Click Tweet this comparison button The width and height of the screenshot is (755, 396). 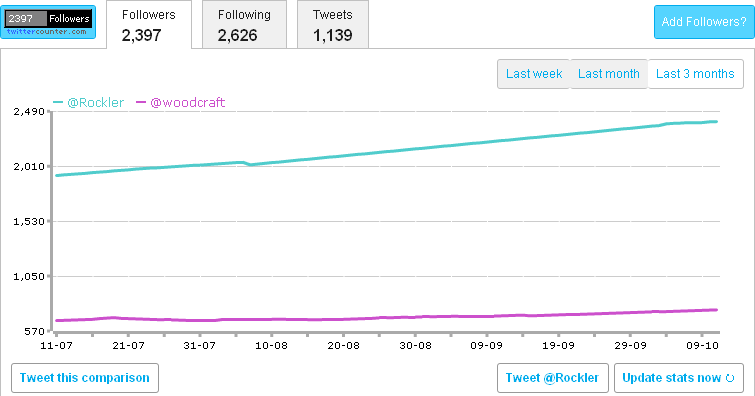[x=85, y=378]
